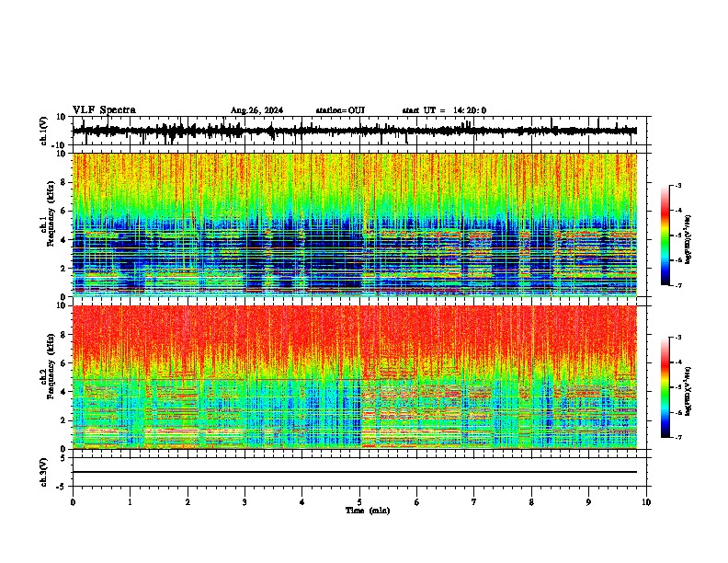
Task: Click time axis tick label "6"
Action: (417, 502)
